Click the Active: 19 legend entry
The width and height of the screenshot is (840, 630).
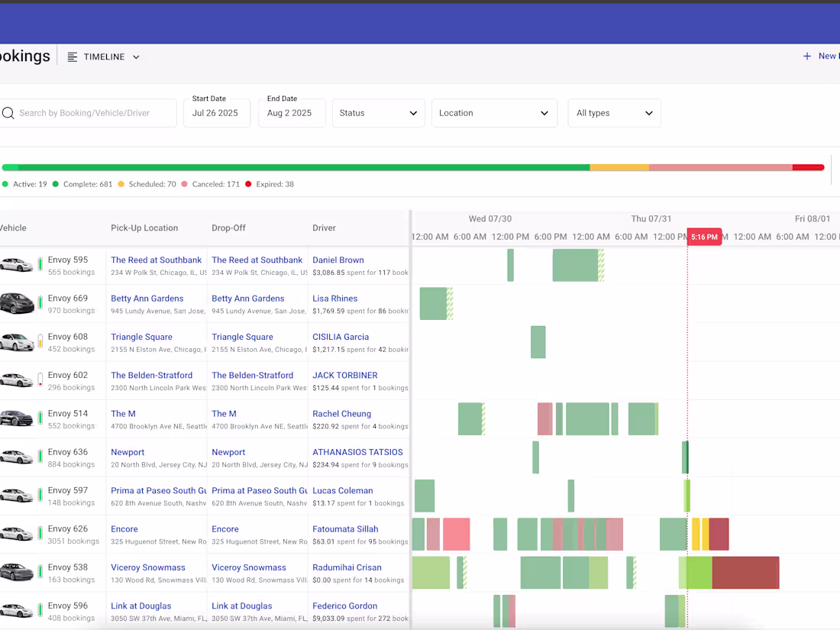point(24,184)
